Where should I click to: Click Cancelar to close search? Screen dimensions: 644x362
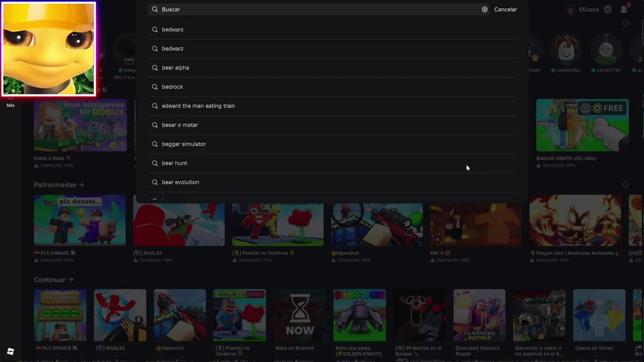point(505,10)
